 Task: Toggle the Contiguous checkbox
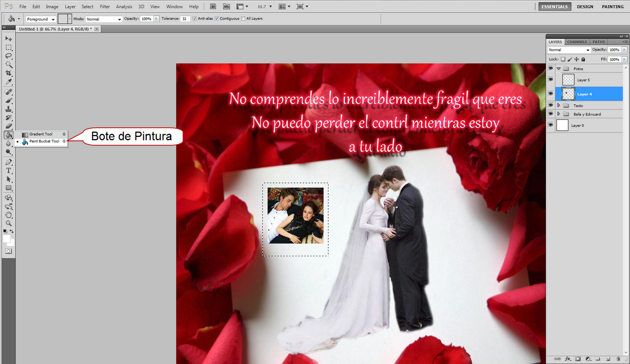(x=217, y=18)
